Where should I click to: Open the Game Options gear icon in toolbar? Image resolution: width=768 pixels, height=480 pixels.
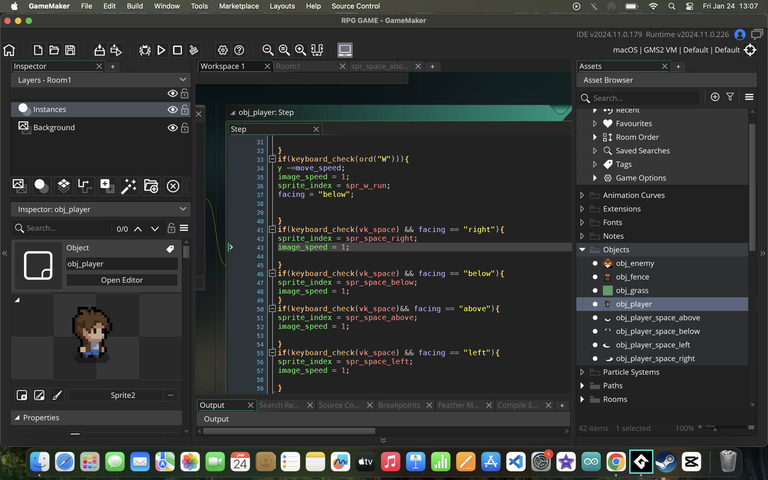(x=223, y=50)
